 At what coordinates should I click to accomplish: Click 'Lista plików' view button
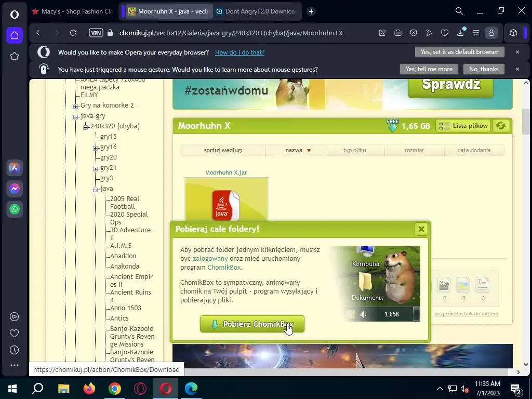463,126
